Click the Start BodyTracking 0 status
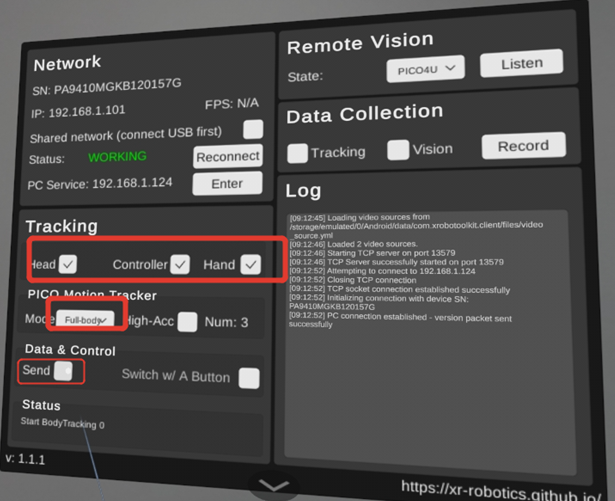The image size is (615, 501). 62,423
